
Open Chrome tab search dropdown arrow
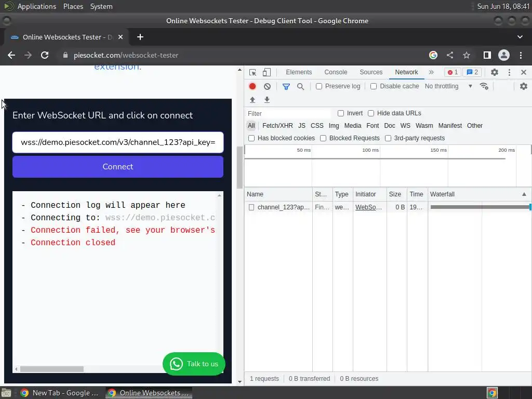[x=520, y=37]
